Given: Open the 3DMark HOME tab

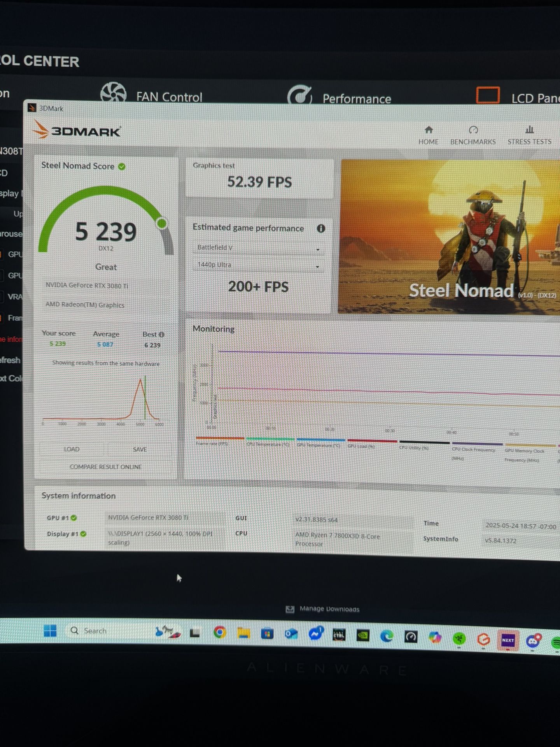Looking at the screenshot, I should (428, 135).
